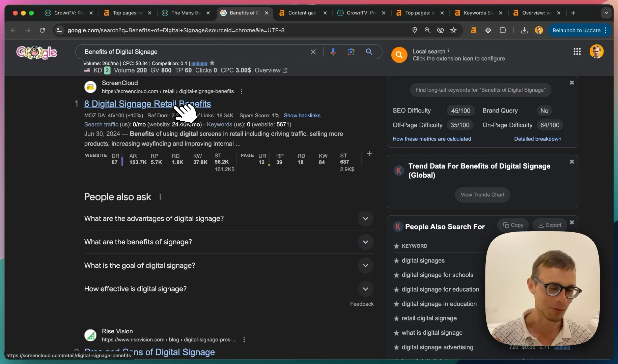Click the third-party cookies eye icon
This screenshot has height=364, width=618.
(440, 30)
